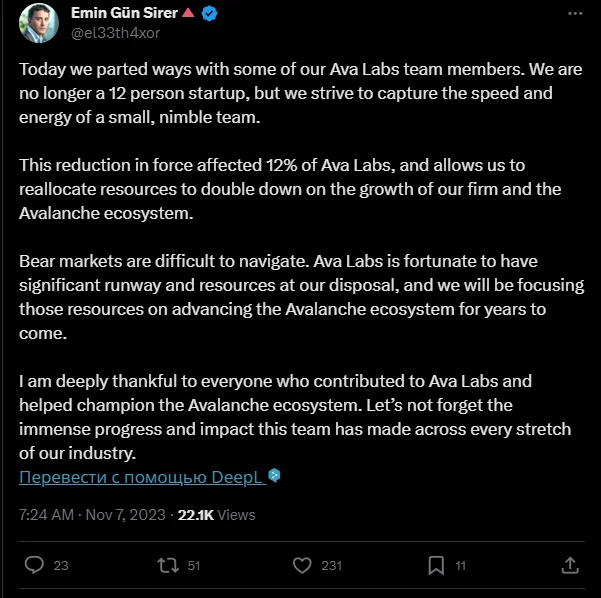Image resolution: width=601 pixels, height=598 pixels.
Task: Click the repost count 51
Action: click(194, 565)
